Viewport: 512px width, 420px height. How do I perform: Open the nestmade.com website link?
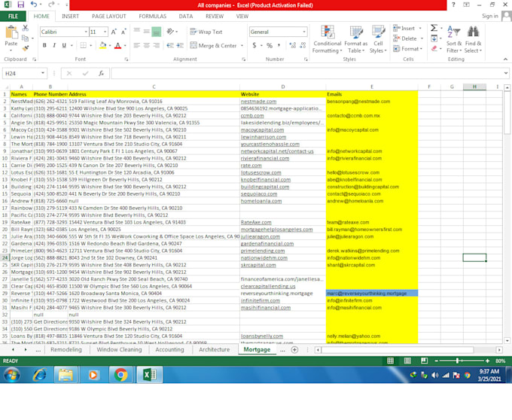[258, 102]
